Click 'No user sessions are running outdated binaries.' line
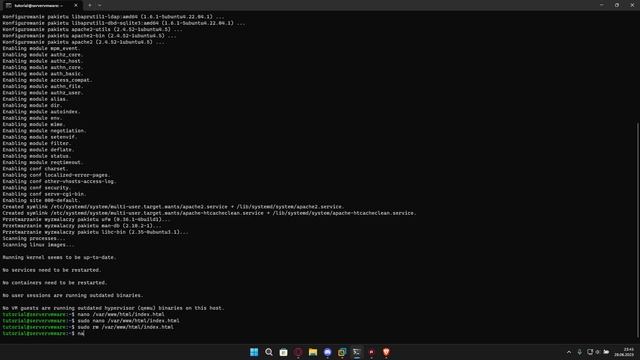This screenshot has width=640, height=360. 73,296
